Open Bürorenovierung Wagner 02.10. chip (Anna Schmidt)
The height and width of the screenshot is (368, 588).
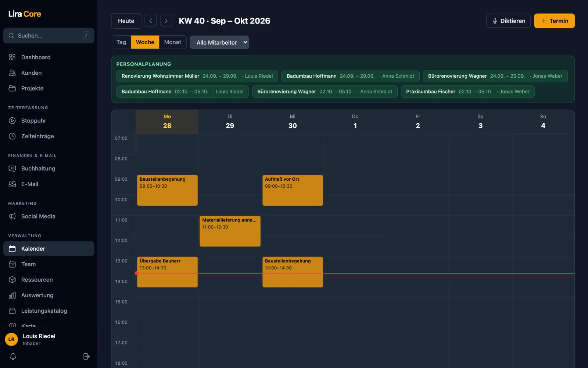click(x=325, y=92)
